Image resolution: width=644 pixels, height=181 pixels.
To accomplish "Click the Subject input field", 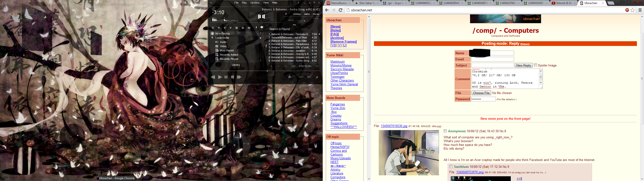I will [493, 65].
